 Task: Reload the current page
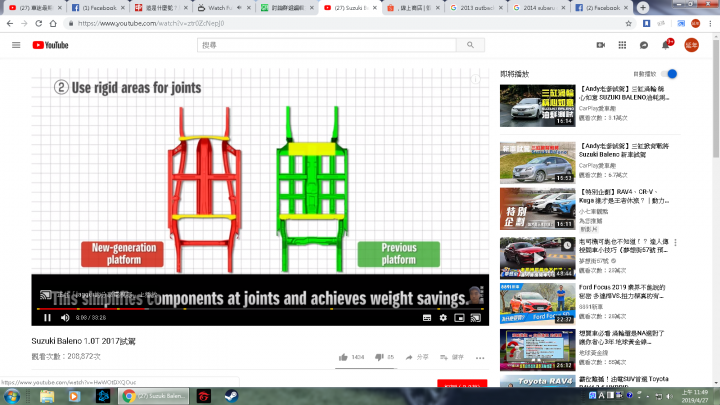[39, 23]
